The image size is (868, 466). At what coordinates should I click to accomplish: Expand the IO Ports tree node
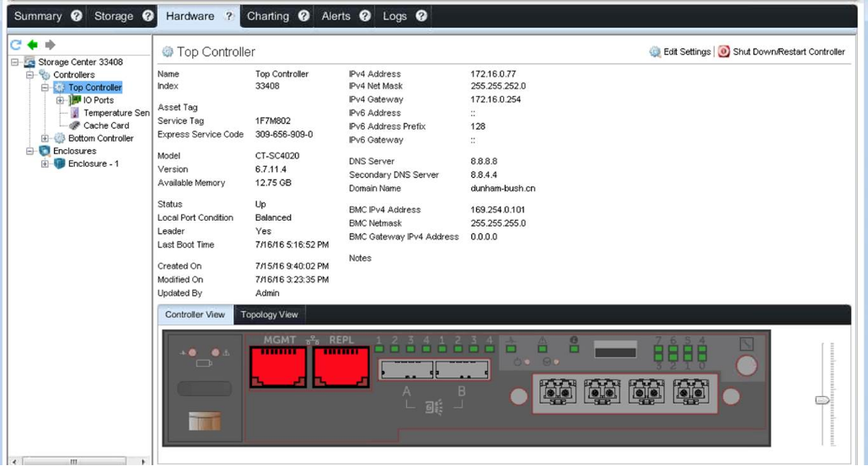click(x=60, y=100)
